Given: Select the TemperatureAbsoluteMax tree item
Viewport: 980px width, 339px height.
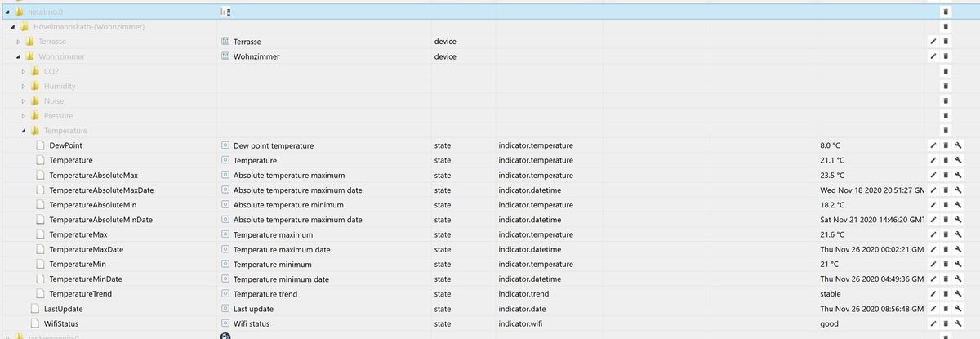Looking at the screenshot, I should click(93, 175).
